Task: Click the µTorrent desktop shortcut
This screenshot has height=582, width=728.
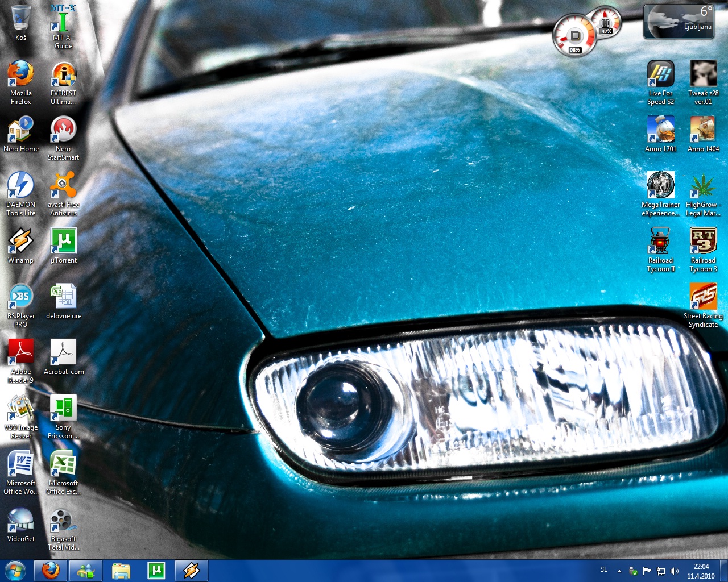Action: [63, 246]
